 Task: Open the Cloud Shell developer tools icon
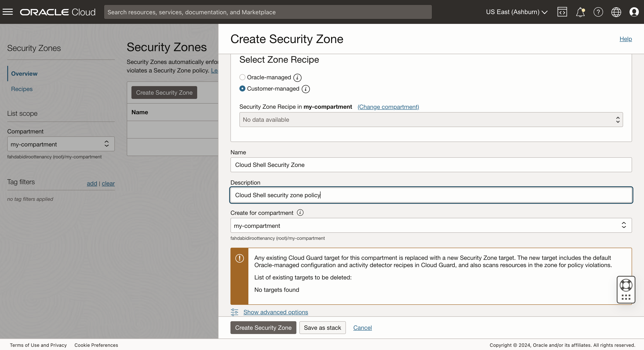pos(562,12)
